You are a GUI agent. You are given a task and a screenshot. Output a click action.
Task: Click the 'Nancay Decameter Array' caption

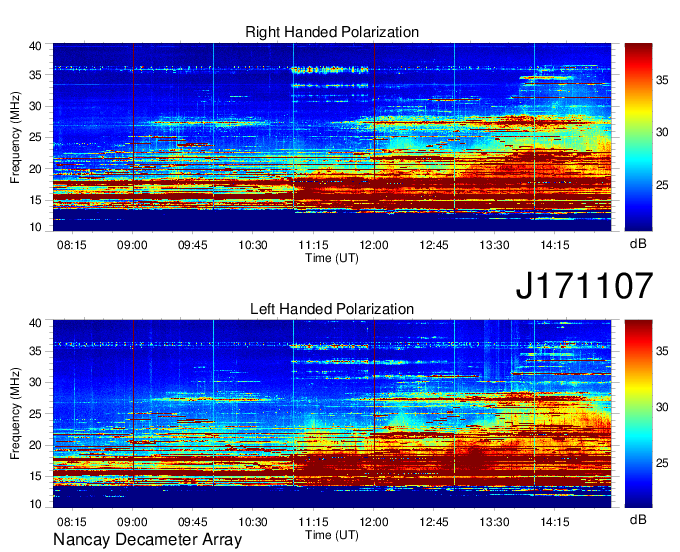(147, 540)
